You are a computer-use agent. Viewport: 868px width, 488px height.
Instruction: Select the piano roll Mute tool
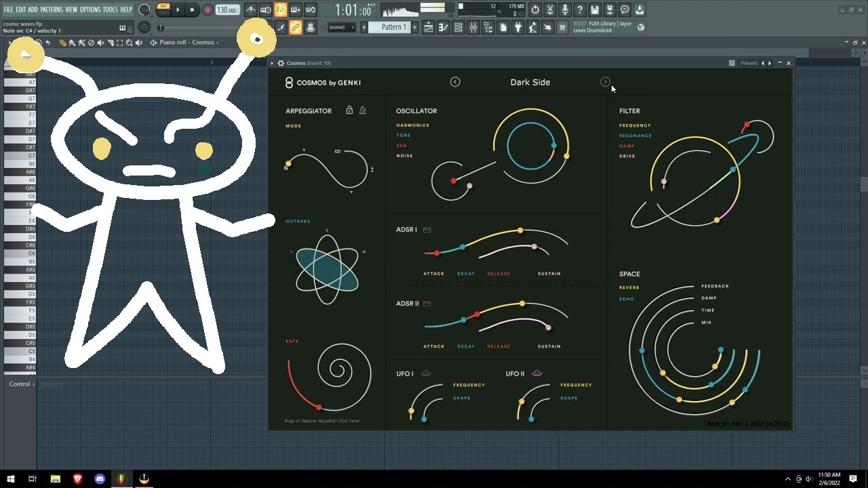[101, 43]
